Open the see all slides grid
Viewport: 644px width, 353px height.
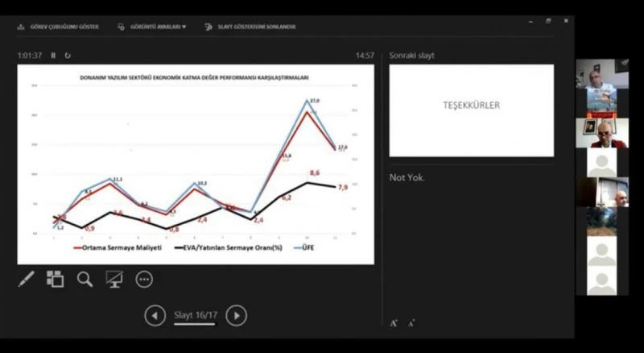(55, 279)
